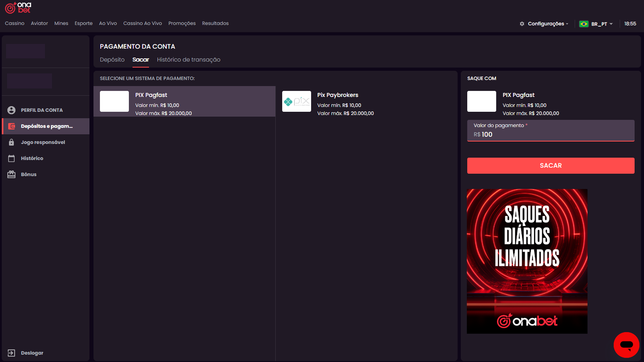This screenshot has height=362, width=644.
Task: Select the PIX Pagfast payment option
Action: 184,102
